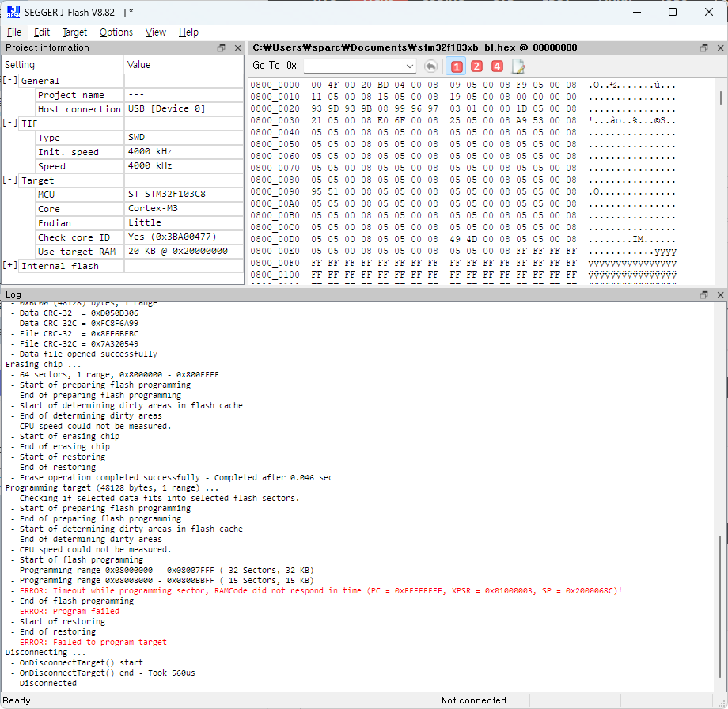Collapse the General settings group
Screen dimensions: 728x709
pyautogui.click(x=10, y=81)
